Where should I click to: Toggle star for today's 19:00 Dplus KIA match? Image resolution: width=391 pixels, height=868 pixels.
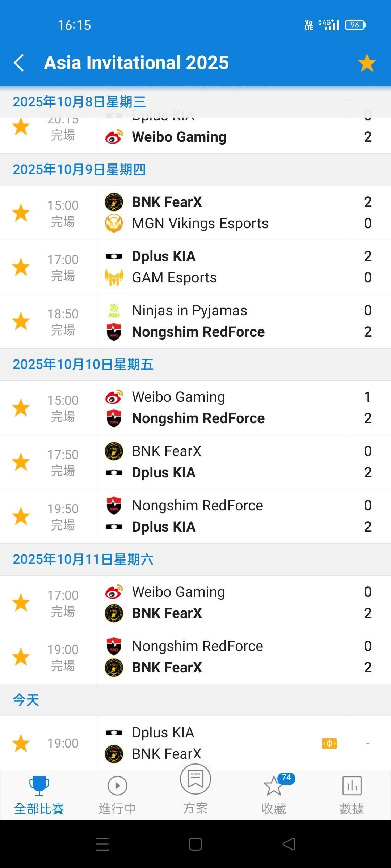(x=21, y=743)
